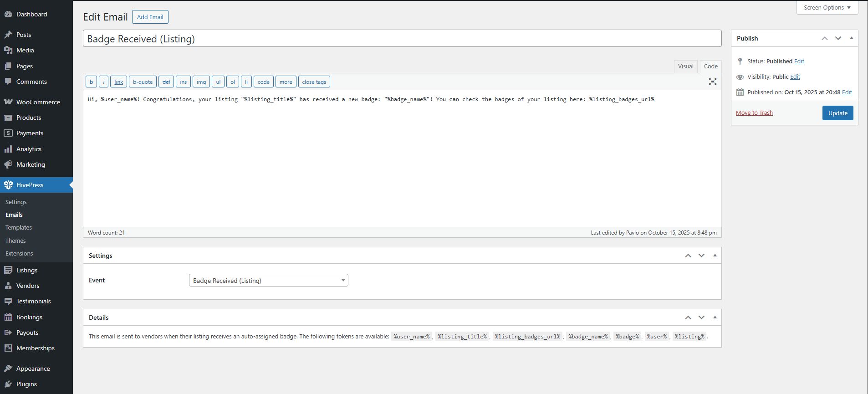Screen dimensions: 868x394
Task: Click the email title input field
Action: pyautogui.click(x=402, y=38)
